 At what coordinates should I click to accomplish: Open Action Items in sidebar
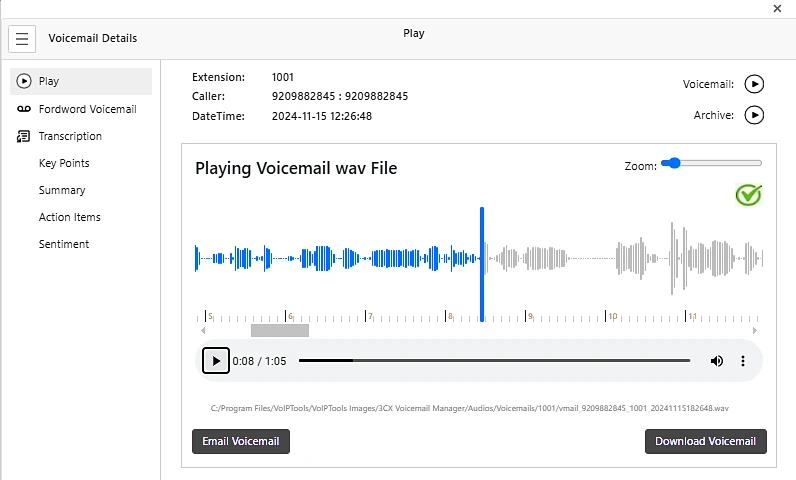tap(70, 217)
